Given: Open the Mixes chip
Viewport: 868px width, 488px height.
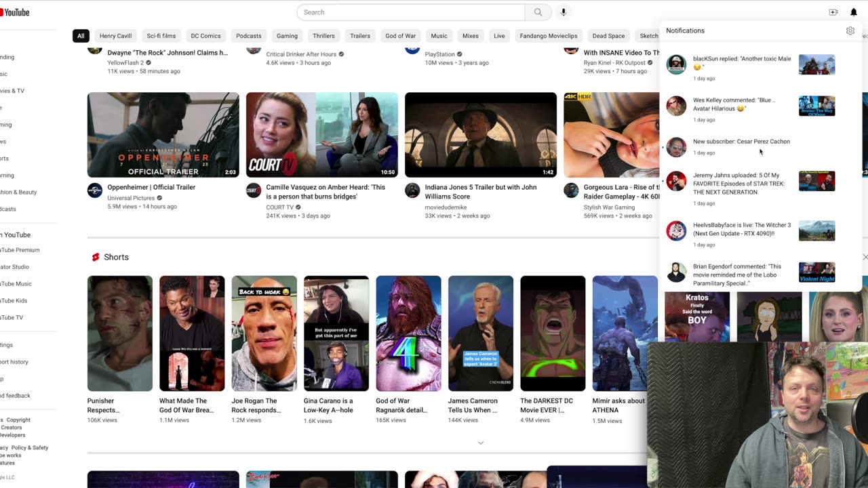Looking at the screenshot, I should click(471, 36).
